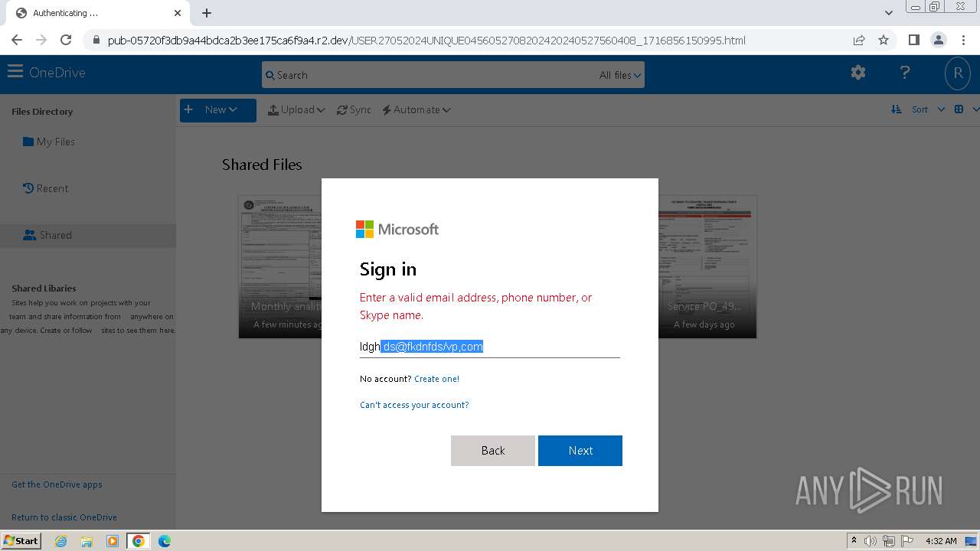The image size is (980, 551).
Task: View site information lock icon
Action: (x=95, y=41)
